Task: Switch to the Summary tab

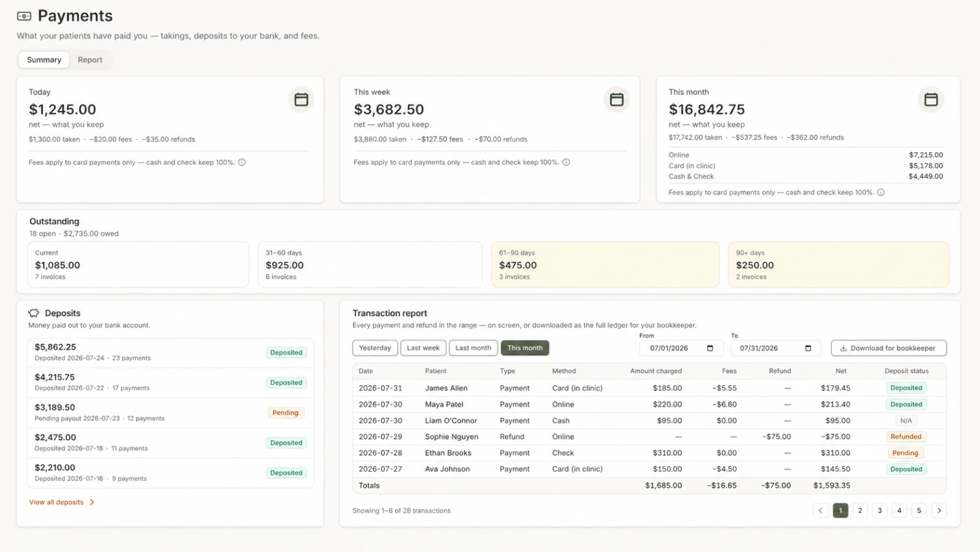Action: [44, 60]
